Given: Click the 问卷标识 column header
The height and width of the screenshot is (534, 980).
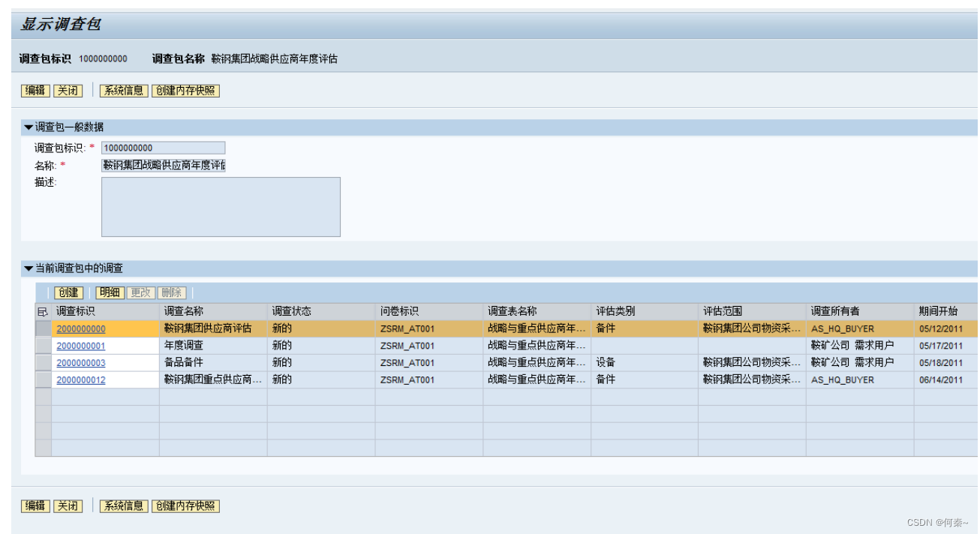Looking at the screenshot, I should [429, 311].
